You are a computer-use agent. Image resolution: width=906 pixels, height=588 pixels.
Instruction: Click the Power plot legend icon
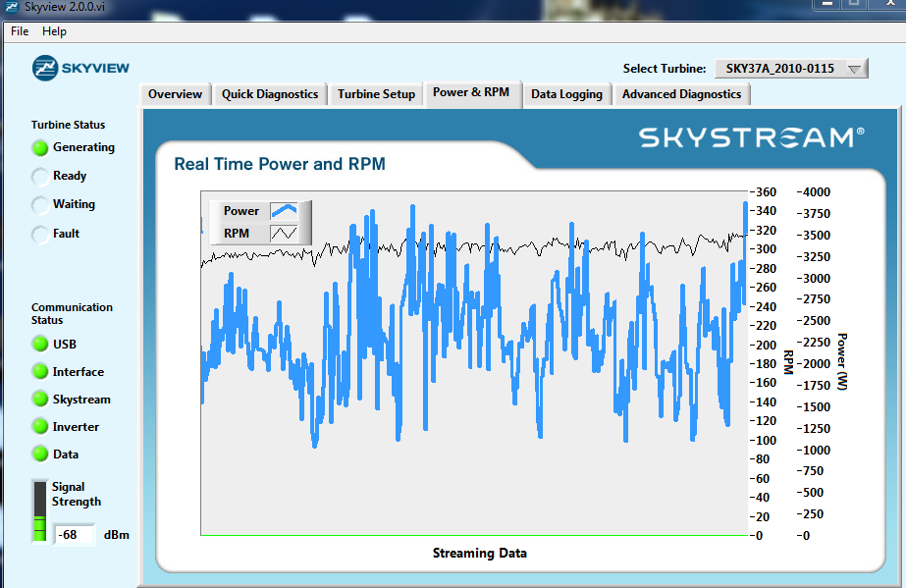[284, 210]
